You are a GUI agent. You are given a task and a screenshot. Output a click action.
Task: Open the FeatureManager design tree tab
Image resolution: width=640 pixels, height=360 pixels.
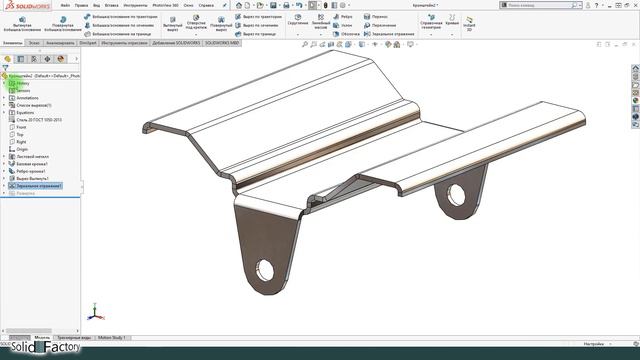pos(7,59)
